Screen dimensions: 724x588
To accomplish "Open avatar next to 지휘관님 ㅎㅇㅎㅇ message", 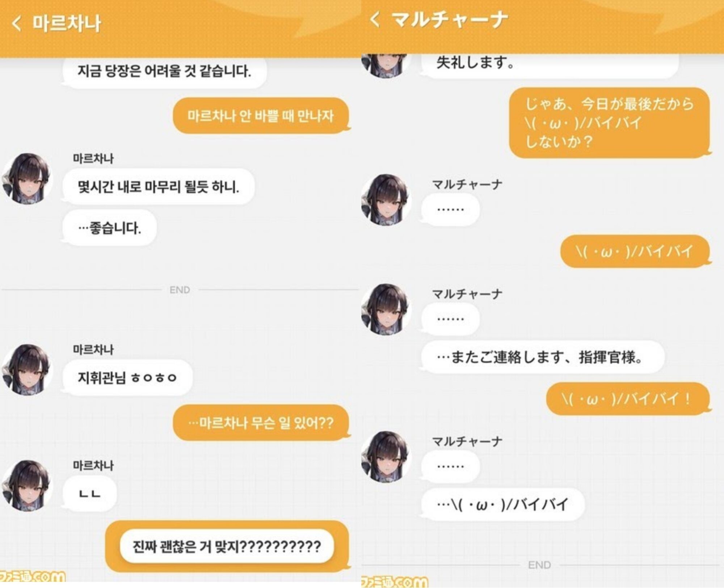I will coord(27,369).
